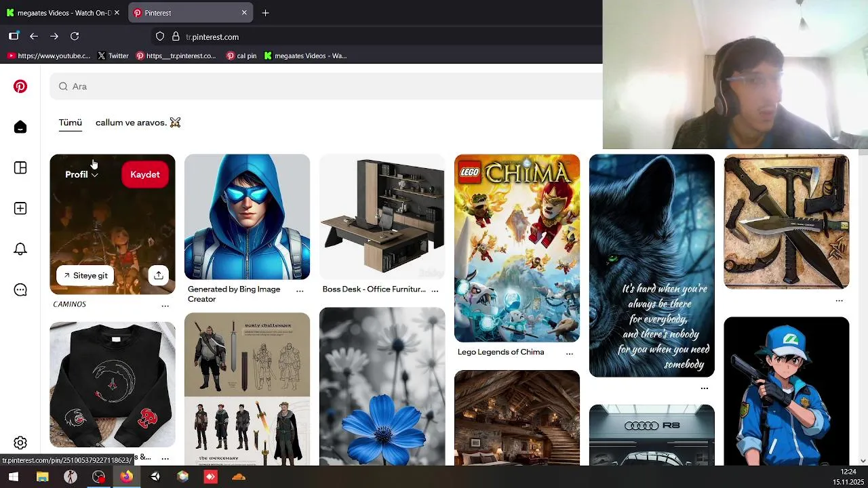
Task: Go back in browser history
Action: click(34, 37)
